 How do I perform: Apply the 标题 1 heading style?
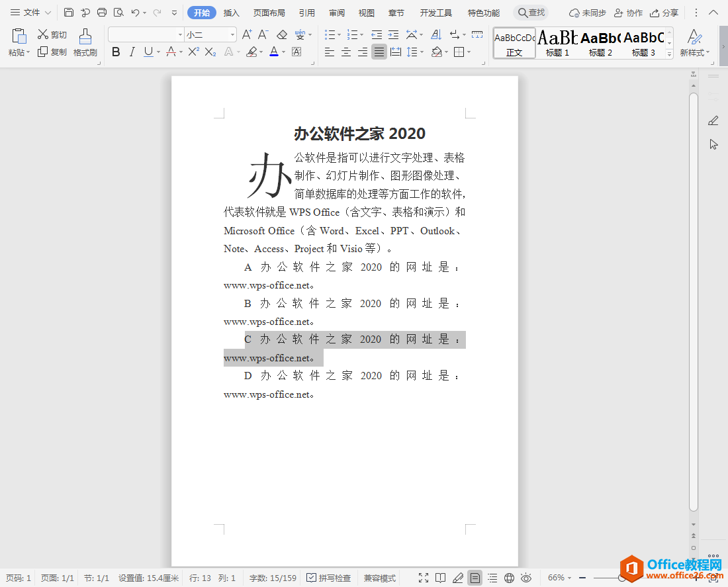click(557, 43)
